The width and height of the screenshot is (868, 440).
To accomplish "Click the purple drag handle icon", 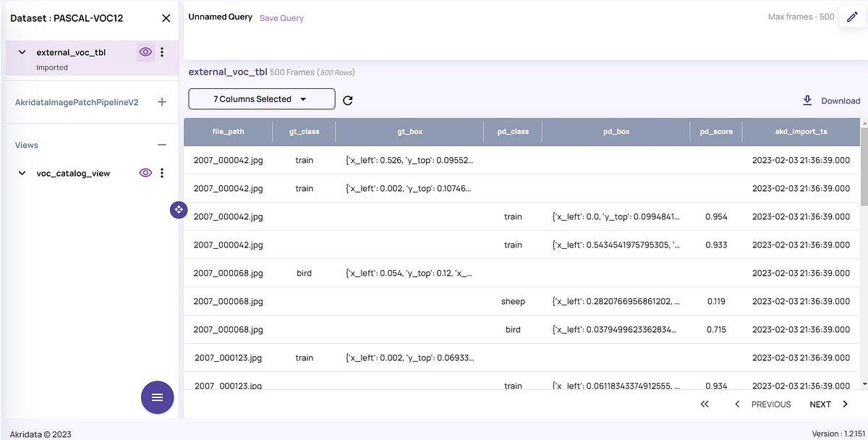I will 179,209.
